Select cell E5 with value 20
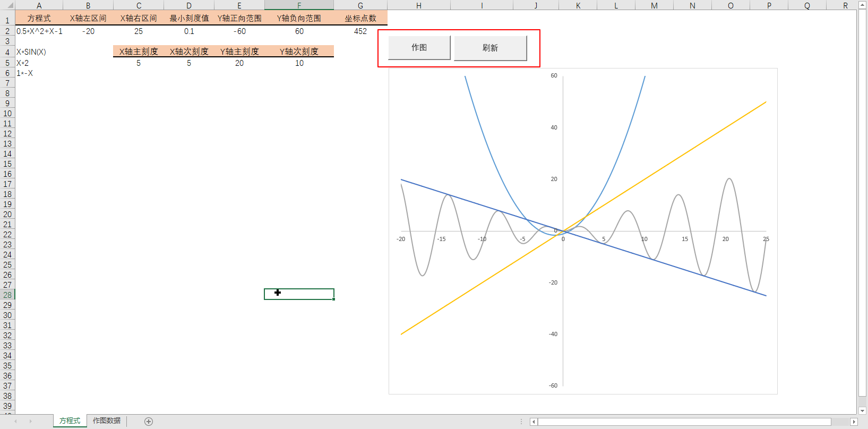The width and height of the screenshot is (868, 429). coord(239,63)
